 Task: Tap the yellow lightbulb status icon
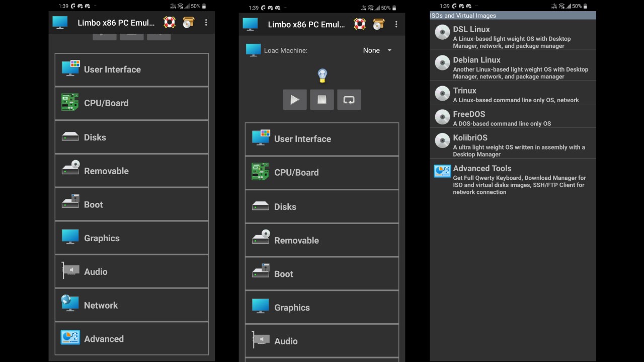[323, 76]
